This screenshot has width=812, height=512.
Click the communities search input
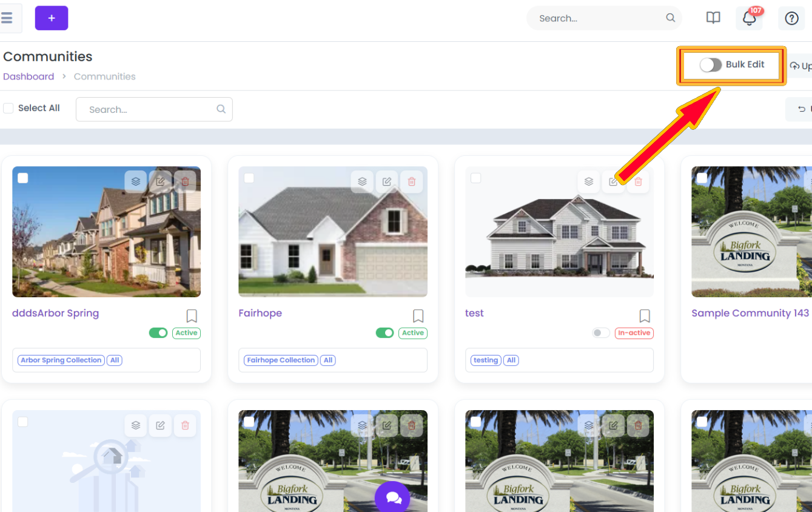tap(154, 109)
